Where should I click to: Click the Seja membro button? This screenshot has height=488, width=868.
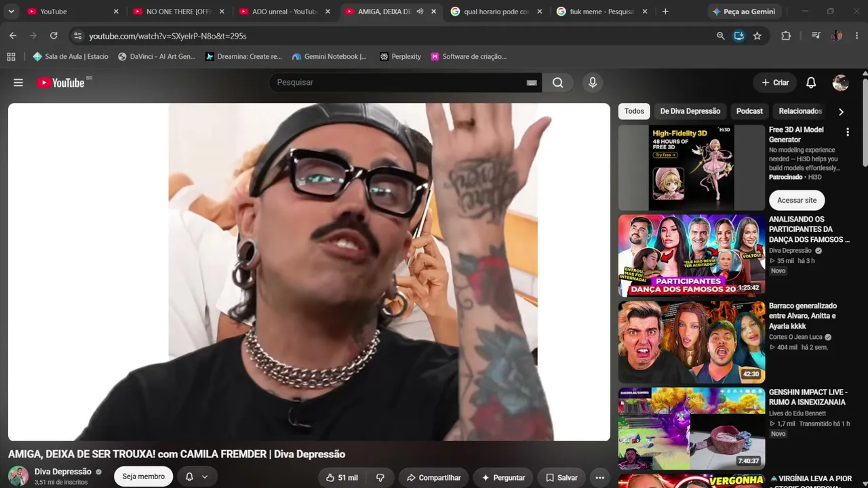click(143, 476)
